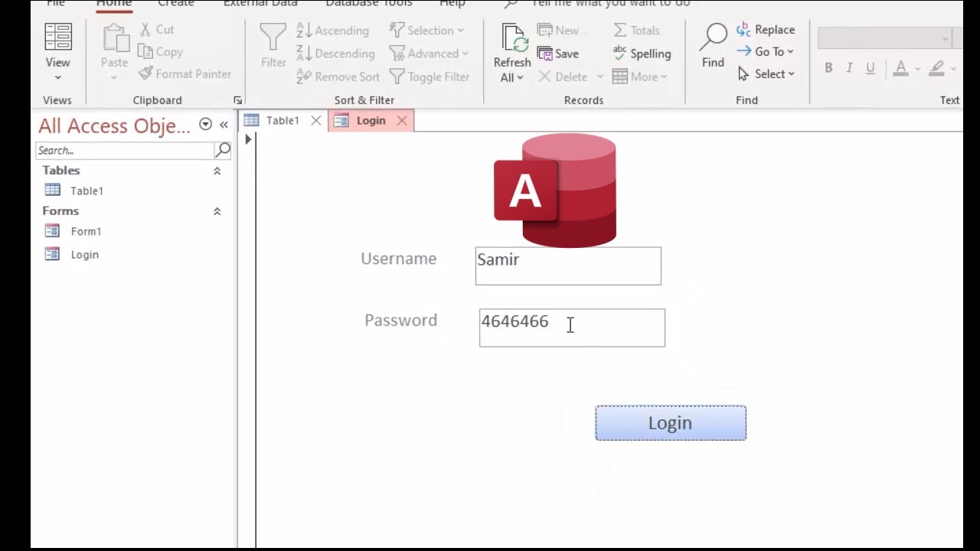The height and width of the screenshot is (551, 980).
Task: Switch to the Table1 document tab
Action: click(282, 121)
